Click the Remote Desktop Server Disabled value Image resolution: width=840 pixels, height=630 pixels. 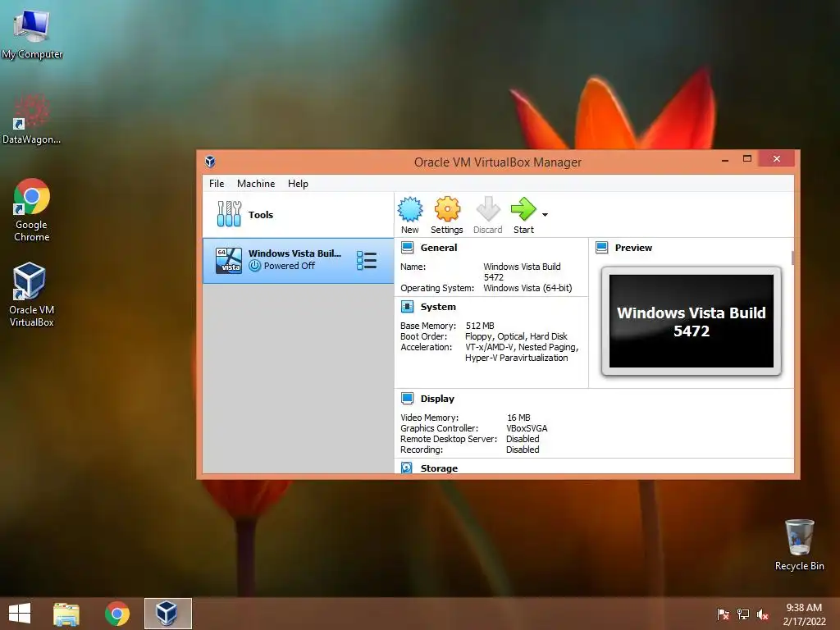(523, 440)
